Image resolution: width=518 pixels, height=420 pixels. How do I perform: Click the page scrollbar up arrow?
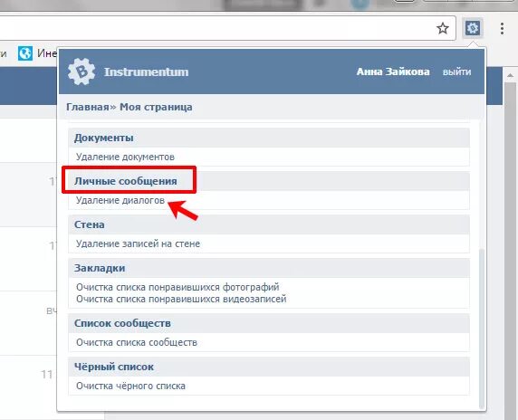click(x=510, y=75)
